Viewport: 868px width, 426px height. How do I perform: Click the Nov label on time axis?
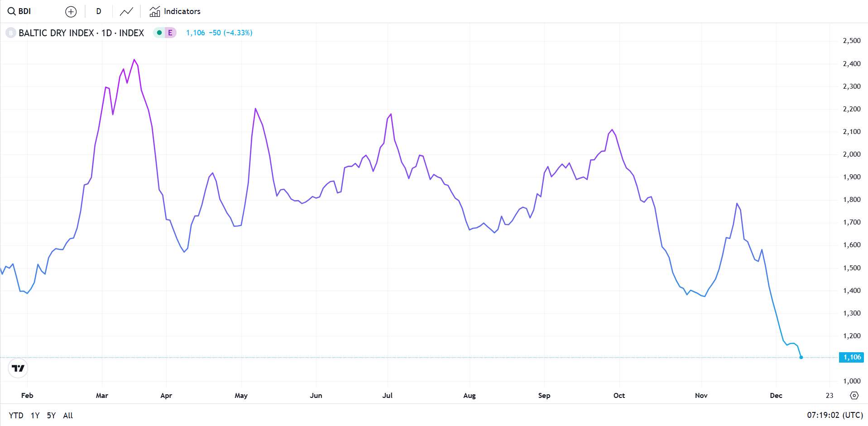coord(701,396)
